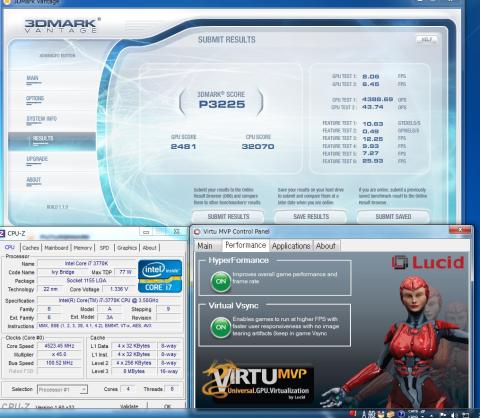Viewport: 480px width, 418px height.
Task: Click Validate button in CPU-Z
Action: point(129,406)
